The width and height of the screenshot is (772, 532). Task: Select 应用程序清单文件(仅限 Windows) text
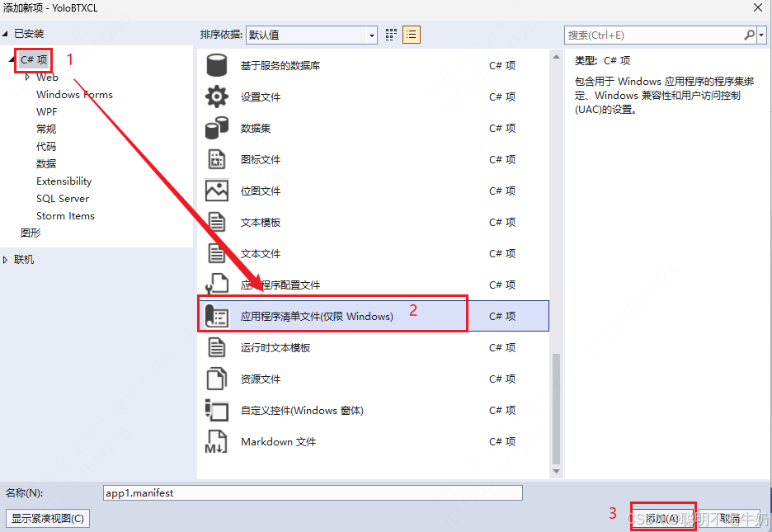coord(317,317)
